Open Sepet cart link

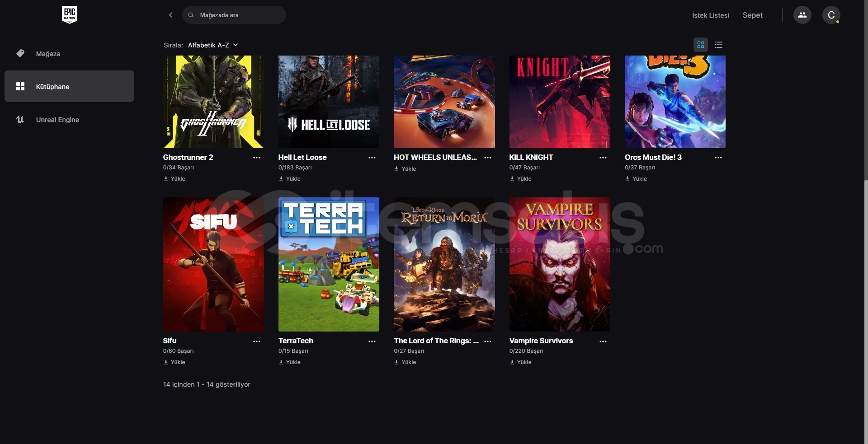point(752,15)
